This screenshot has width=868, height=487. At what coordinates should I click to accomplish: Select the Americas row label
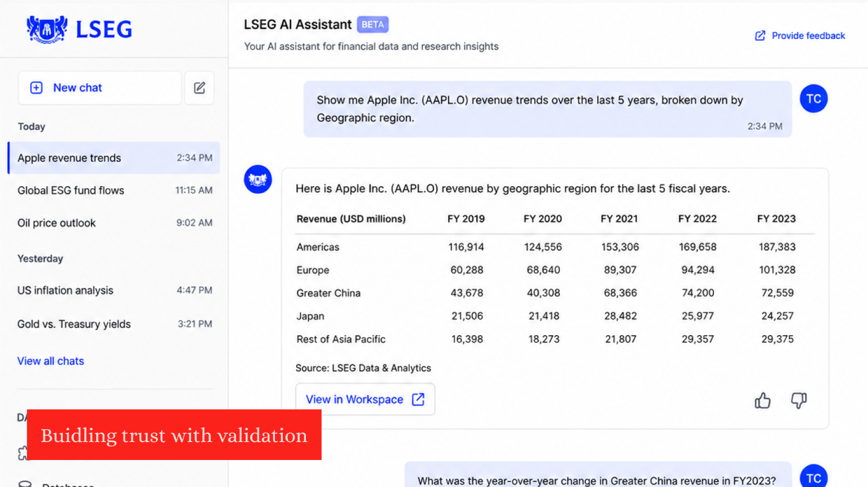tap(318, 247)
